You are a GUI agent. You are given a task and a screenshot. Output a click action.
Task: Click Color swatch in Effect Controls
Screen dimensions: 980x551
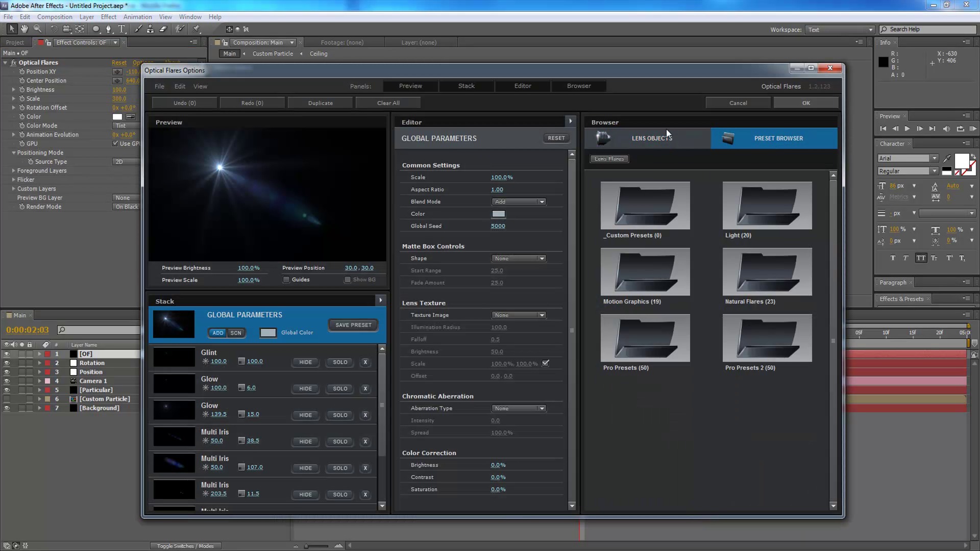117,117
